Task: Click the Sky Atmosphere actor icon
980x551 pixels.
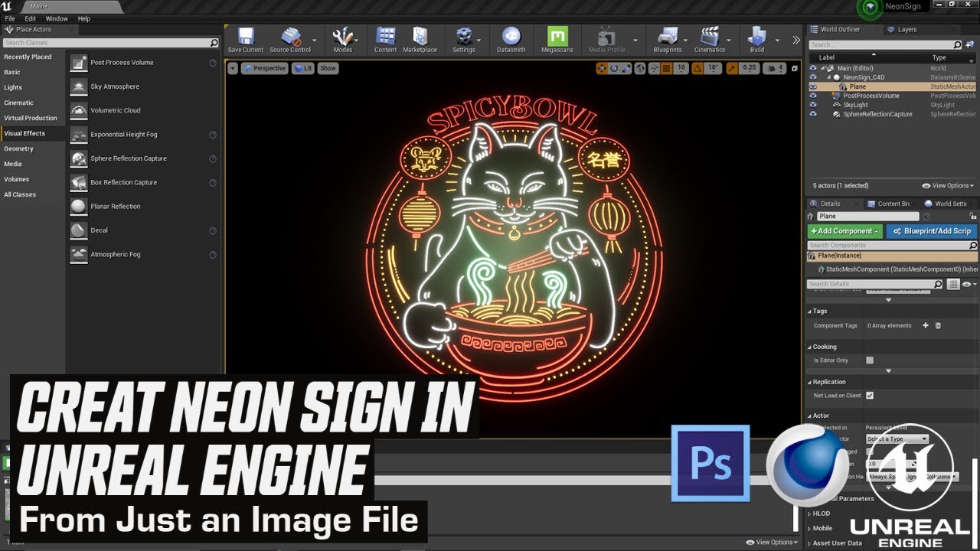Action: (x=78, y=86)
